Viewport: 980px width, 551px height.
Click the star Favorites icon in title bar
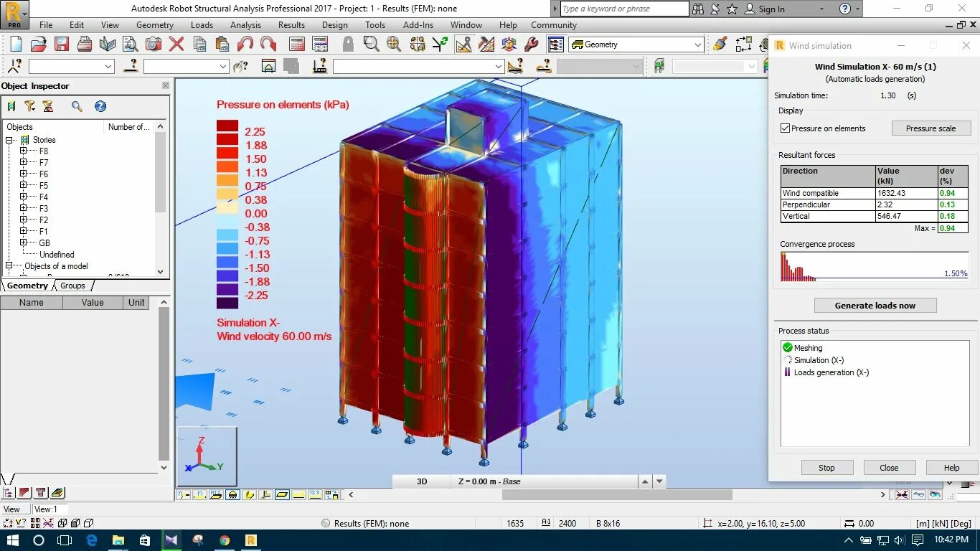coord(732,9)
